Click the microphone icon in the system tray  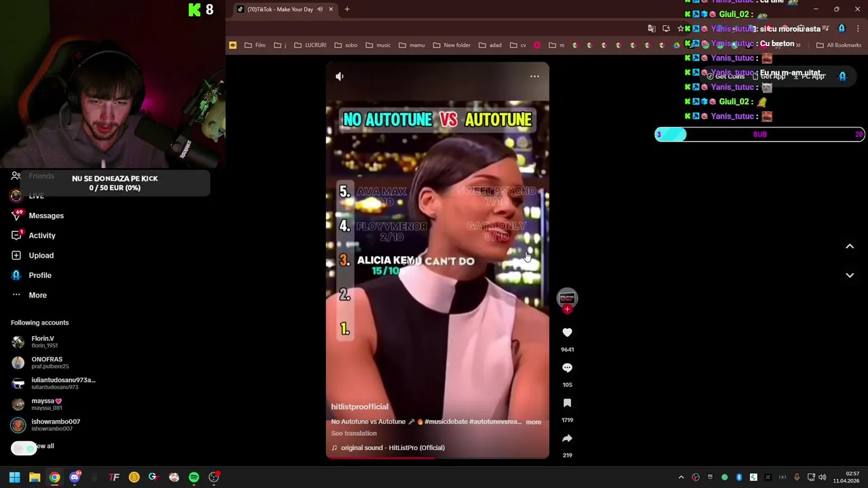(796, 477)
